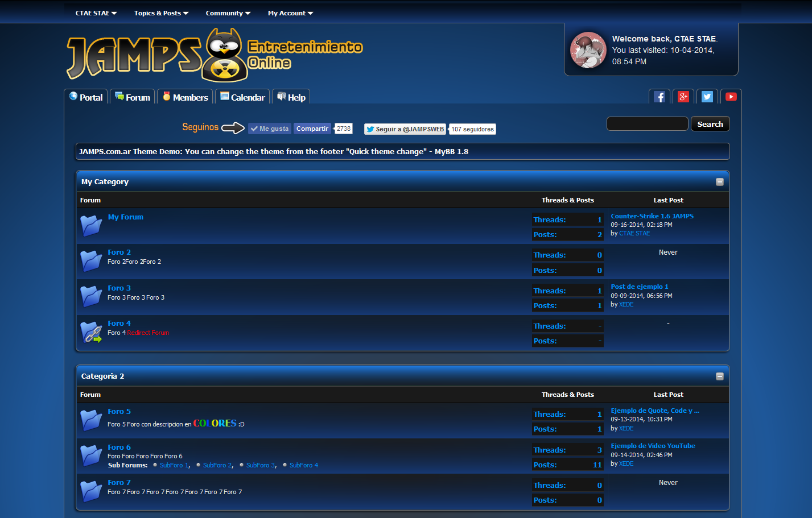Screen dimensions: 812x518
Task: Click the My Forum folder icon
Action: coord(91,226)
